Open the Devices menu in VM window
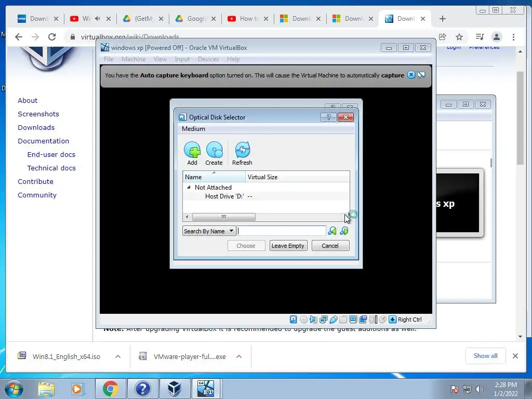This screenshot has width=532, height=399. click(x=208, y=59)
